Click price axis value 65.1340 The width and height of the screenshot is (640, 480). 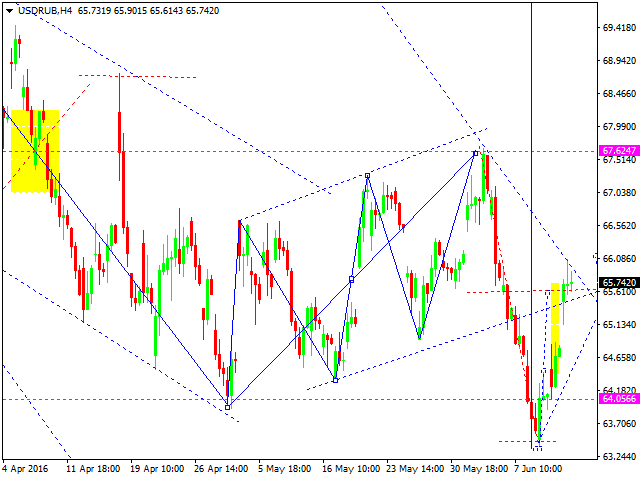tap(619, 324)
